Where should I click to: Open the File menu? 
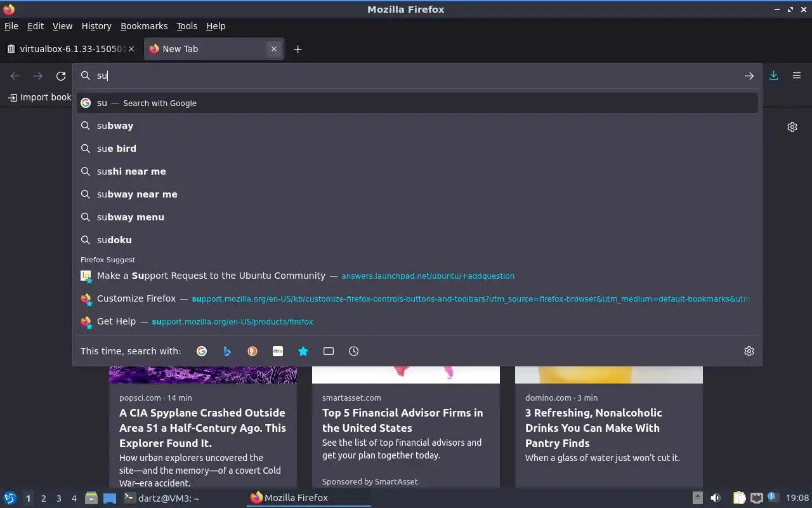(11, 26)
